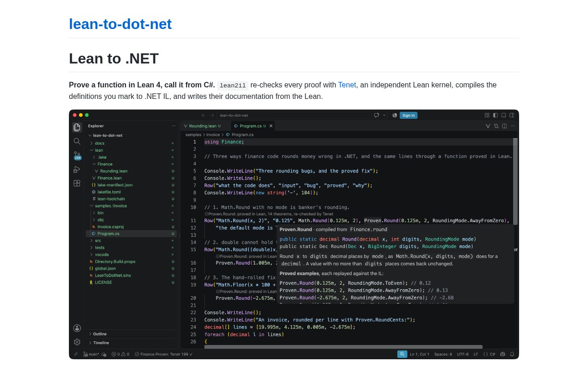Click the Lean icon in the editor toolbar
Viewport: 588px width, 368px height.
coord(488,126)
